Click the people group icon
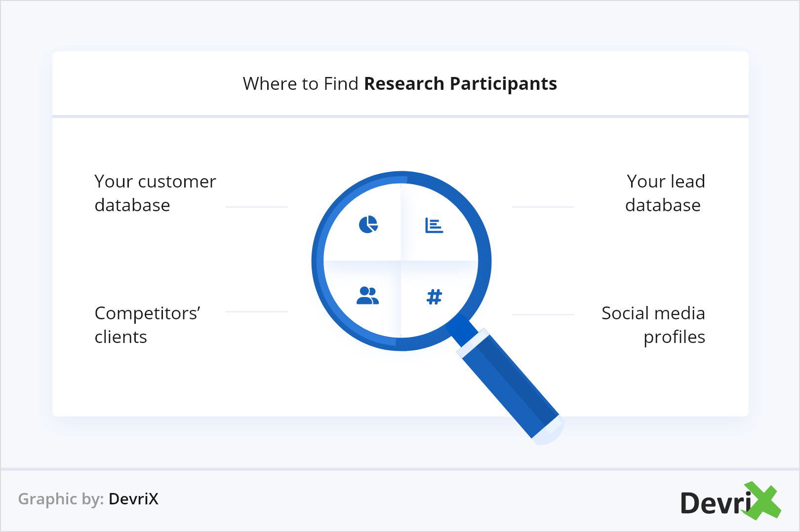 click(x=367, y=296)
